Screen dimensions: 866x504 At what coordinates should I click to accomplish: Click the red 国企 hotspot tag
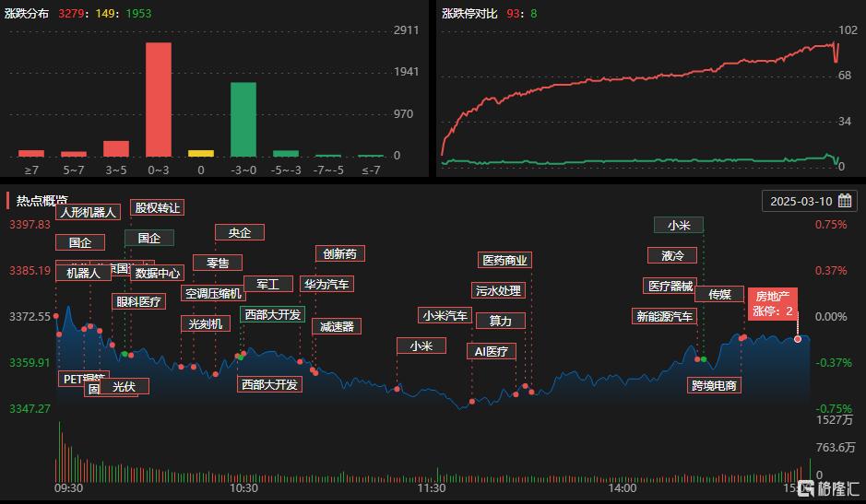(80, 242)
